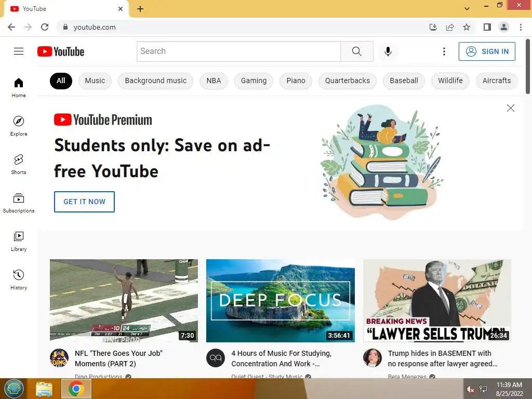Open Trump hides in BASEMENT title
The height and width of the screenshot is (399, 532).
(443, 358)
